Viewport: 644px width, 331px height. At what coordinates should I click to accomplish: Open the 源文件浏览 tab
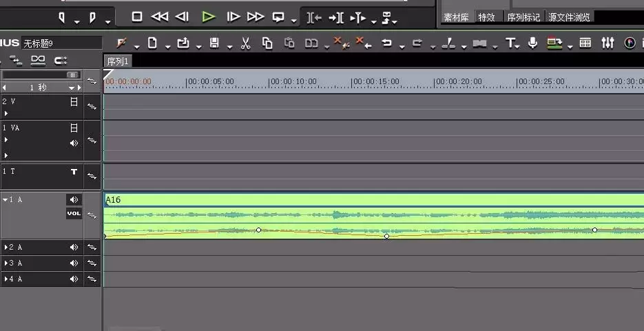[x=569, y=17]
